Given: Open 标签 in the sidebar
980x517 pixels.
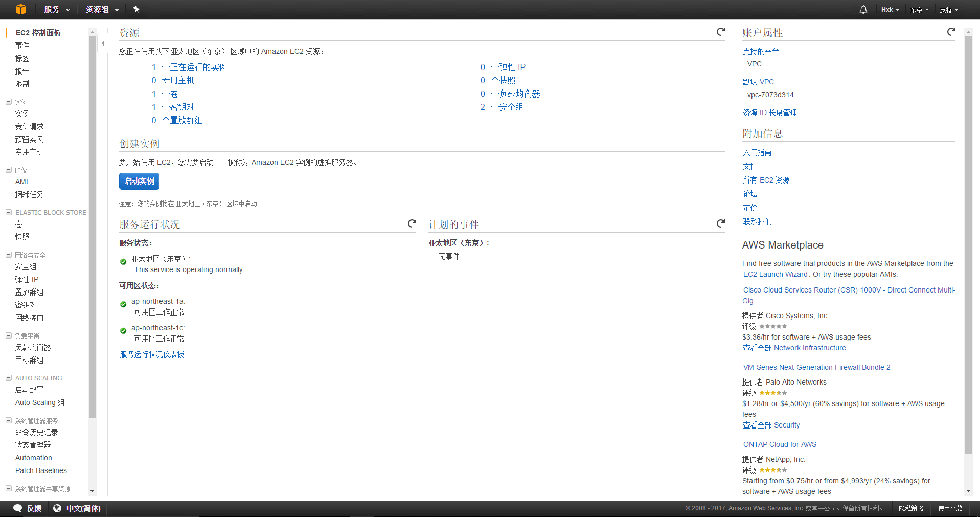Looking at the screenshot, I should click(22, 58).
